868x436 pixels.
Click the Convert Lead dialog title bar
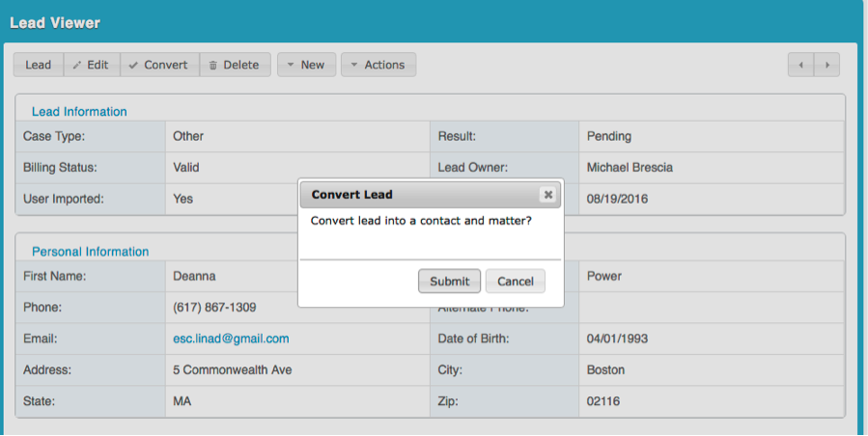pyautogui.click(x=415, y=195)
